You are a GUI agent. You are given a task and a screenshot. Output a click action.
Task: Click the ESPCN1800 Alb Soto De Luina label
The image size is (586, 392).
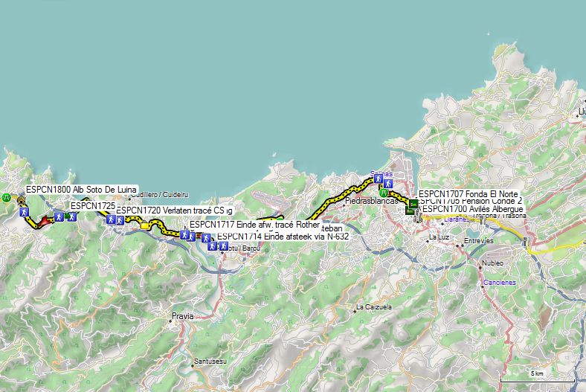click(x=81, y=190)
